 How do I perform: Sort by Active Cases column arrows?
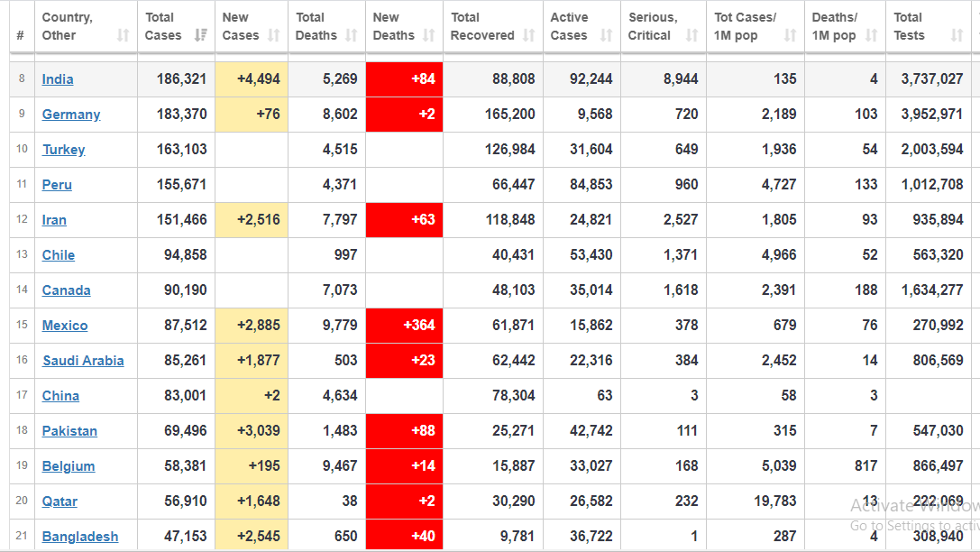tap(606, 36)
